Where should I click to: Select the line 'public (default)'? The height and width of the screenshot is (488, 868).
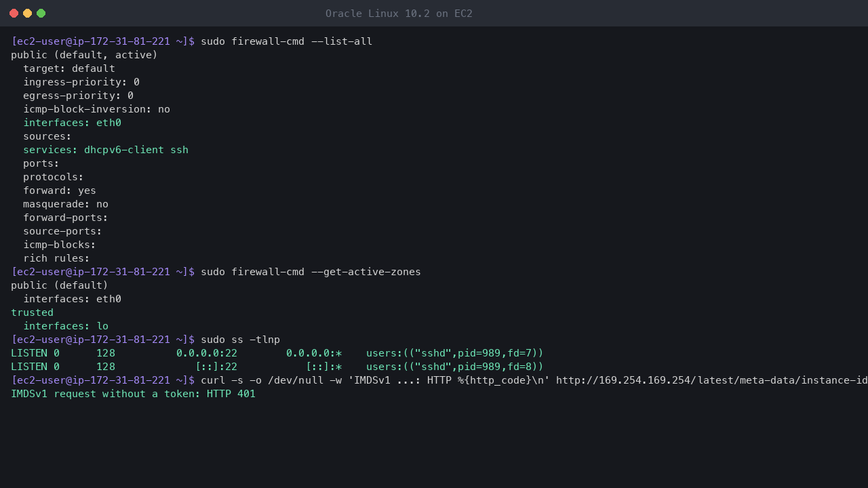click(60, 285)
